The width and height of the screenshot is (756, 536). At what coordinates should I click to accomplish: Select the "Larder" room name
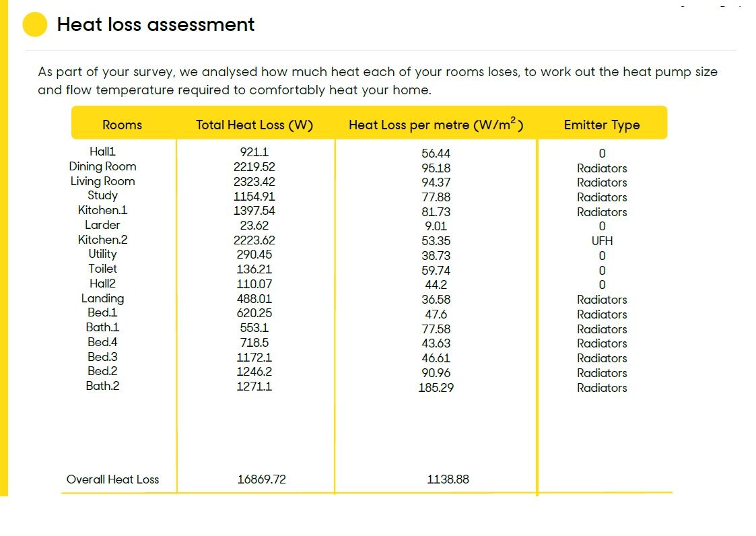pos(103,225)
